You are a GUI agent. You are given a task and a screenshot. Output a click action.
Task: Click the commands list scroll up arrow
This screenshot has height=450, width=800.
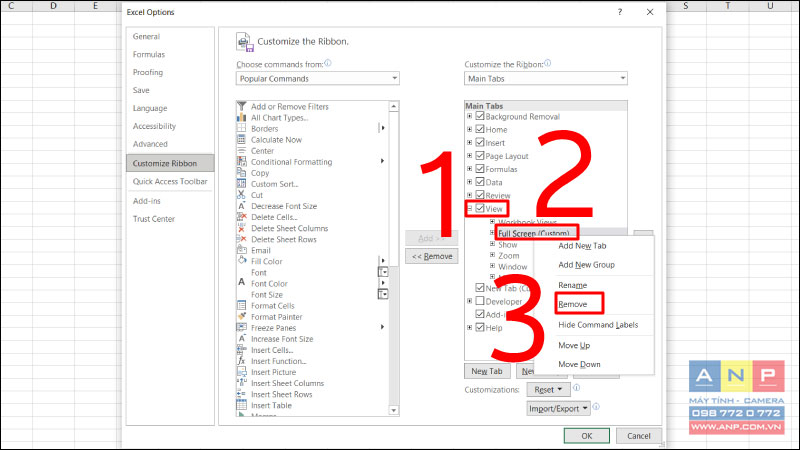[x=393, y=107]
